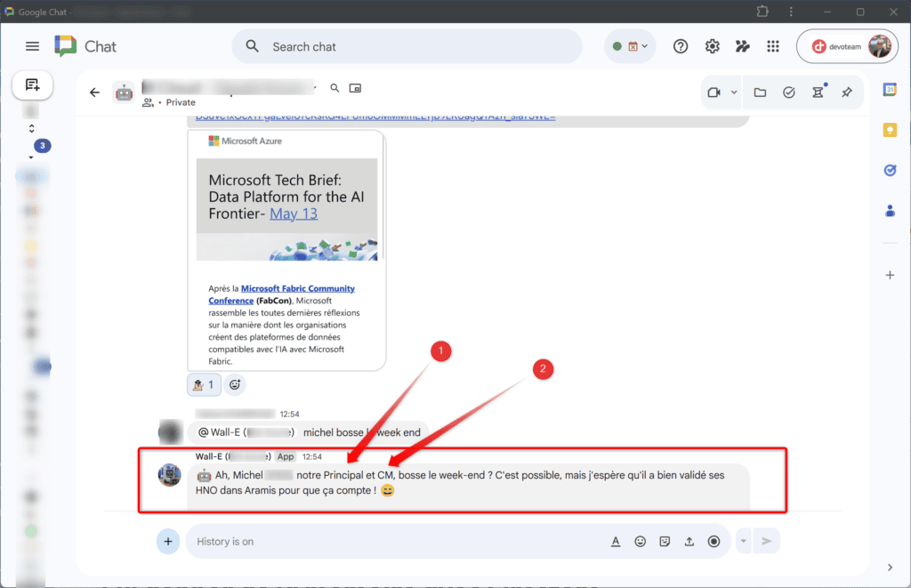Open the main menu hamburger icon
The height and width of the screenshot is (588, 911).
point(33,46)
